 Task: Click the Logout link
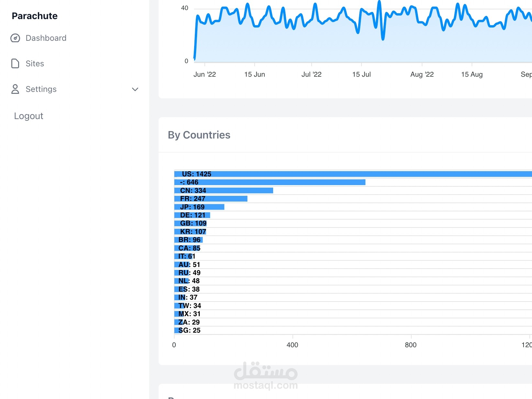coord(28,116)
